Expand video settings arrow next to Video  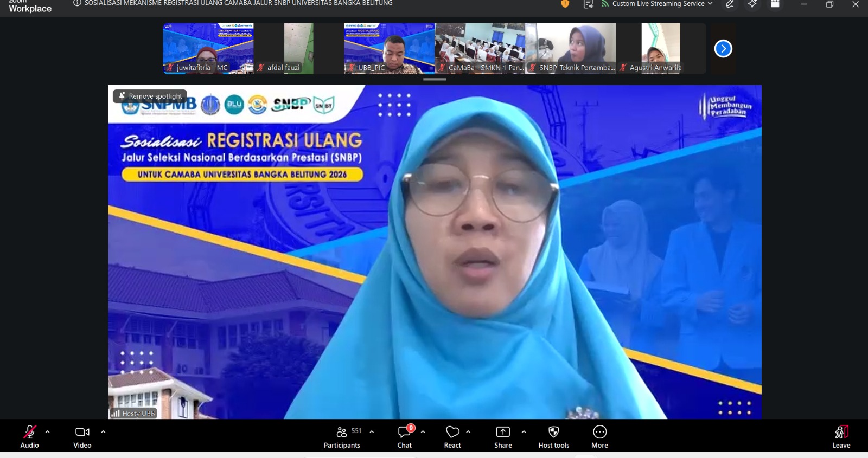click(x=103, y=432)
